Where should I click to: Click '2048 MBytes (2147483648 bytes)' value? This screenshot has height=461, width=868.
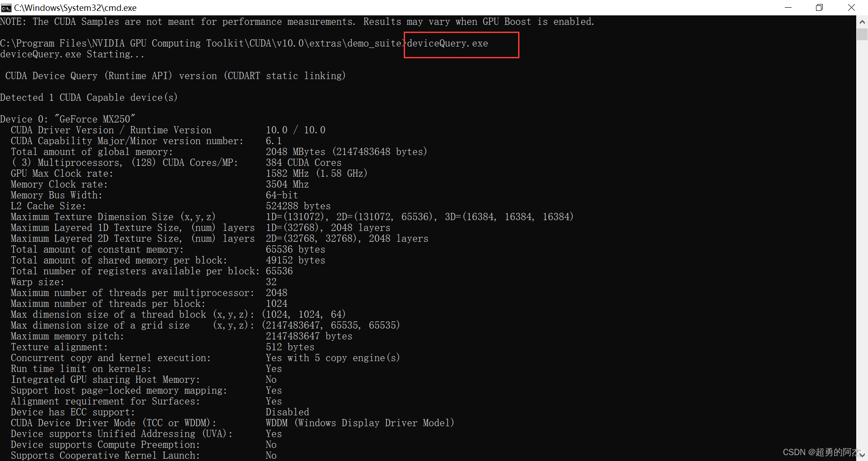click(x=346, y=152)
